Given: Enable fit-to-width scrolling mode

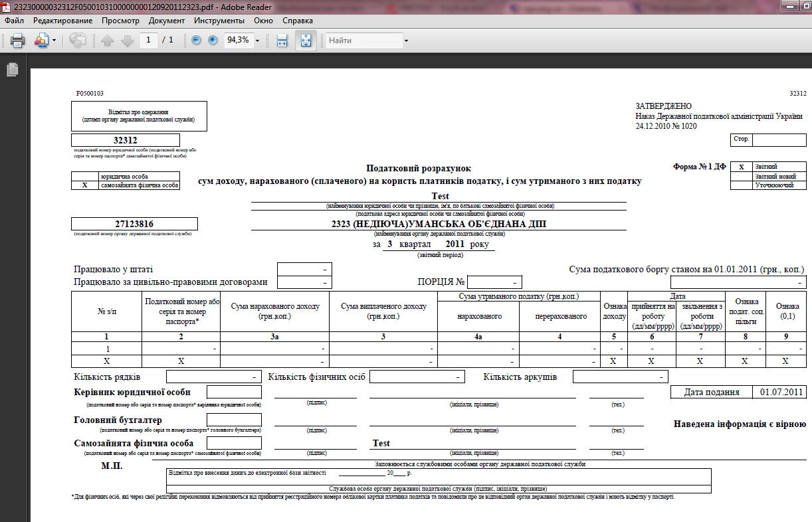Looking at the screenshot, I should click(x=282, y=40).
